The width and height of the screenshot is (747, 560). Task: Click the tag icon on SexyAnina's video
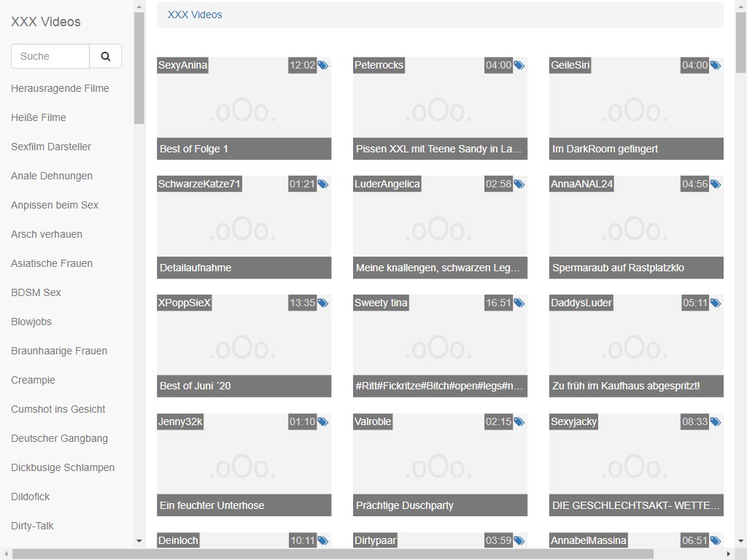(x=323, y=66)
